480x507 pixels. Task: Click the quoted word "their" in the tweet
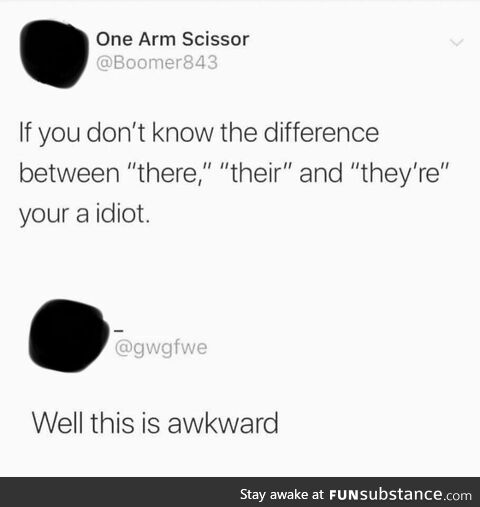pos(256,173)
